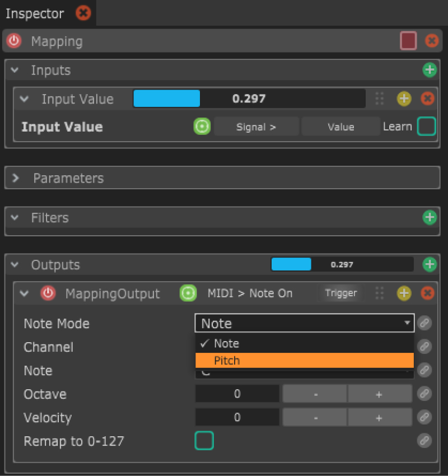Click the Signal > button

click(256, 127)
